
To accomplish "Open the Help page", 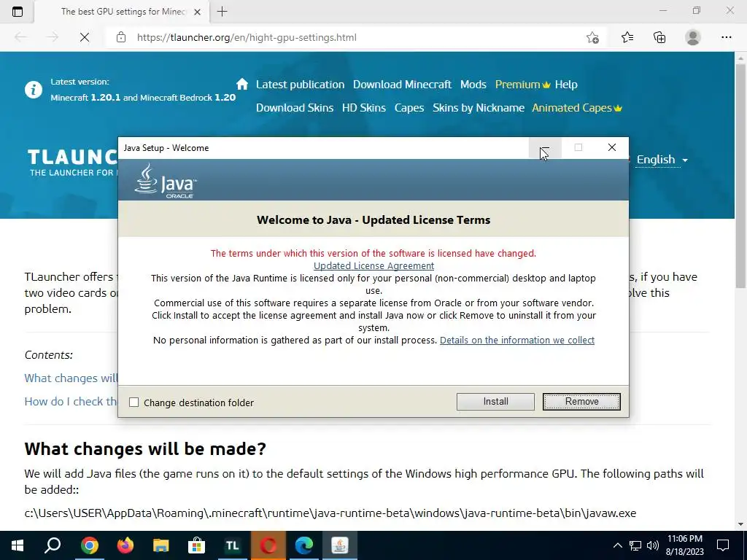I will point(566,85).
